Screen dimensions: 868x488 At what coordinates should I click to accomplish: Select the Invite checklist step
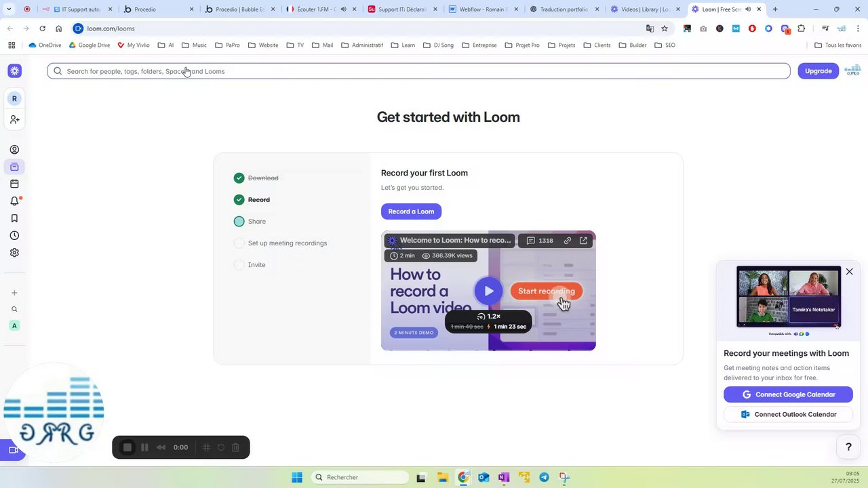[x=250, y=265]
